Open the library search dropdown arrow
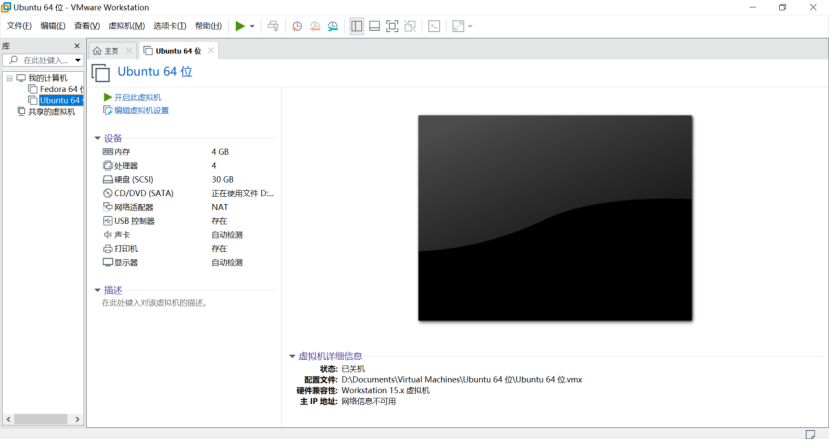This screenshot has height=448, width=840. (78, 60)
